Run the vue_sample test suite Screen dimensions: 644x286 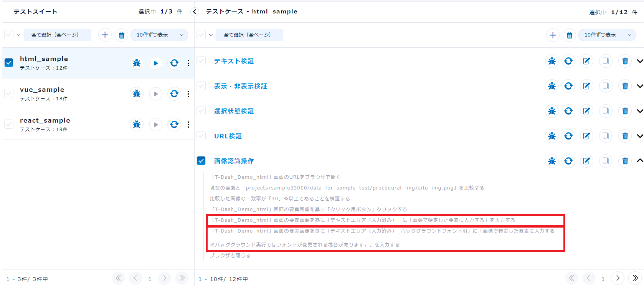[155, 94]
